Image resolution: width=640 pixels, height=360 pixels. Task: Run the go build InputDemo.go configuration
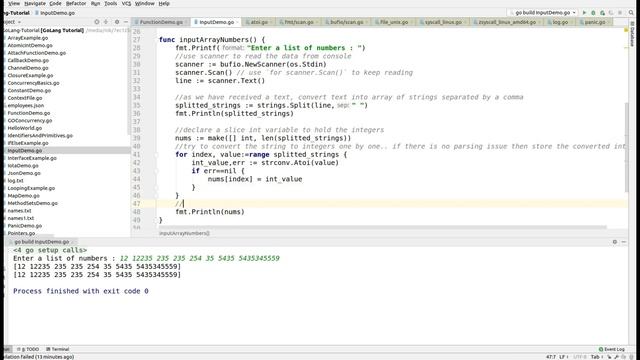tap(584, 13)
